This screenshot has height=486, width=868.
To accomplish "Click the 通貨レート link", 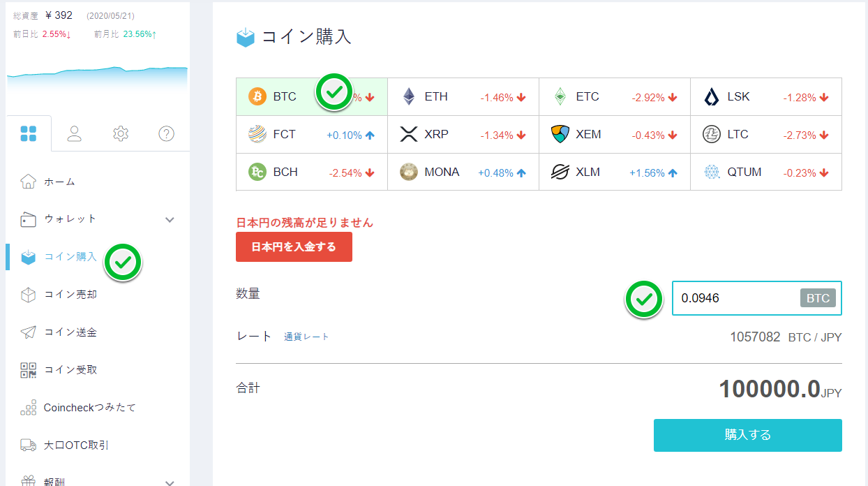I will click(306, 336).
